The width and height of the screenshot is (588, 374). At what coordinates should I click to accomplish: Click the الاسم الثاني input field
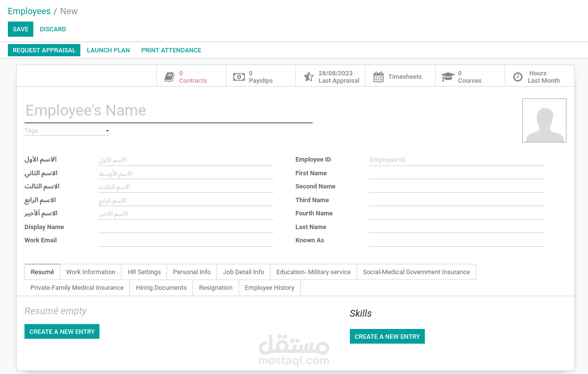[x=186, y=173]
